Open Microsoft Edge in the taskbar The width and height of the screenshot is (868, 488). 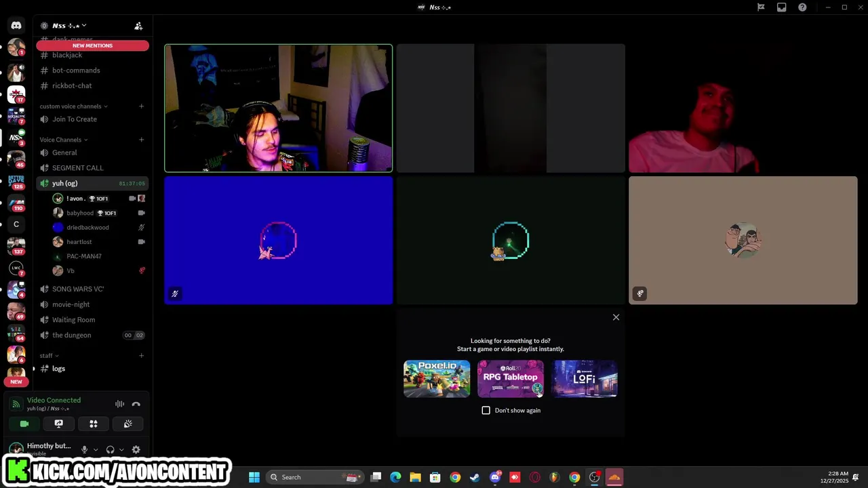pos(395,477)
